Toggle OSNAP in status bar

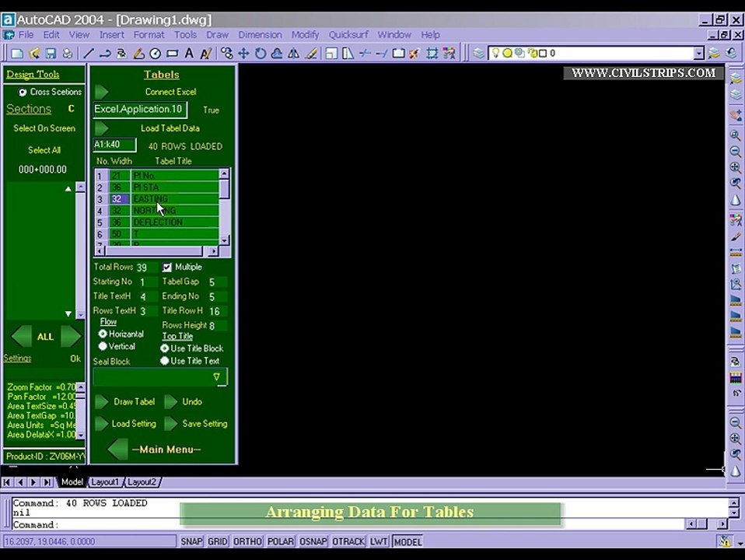click(313, 541)
